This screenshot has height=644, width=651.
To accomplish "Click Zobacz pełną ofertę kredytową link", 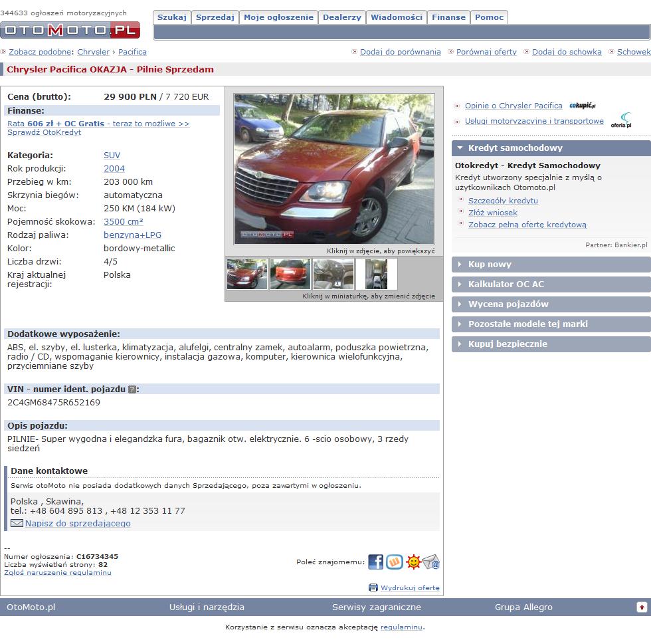I will point(527,225).
